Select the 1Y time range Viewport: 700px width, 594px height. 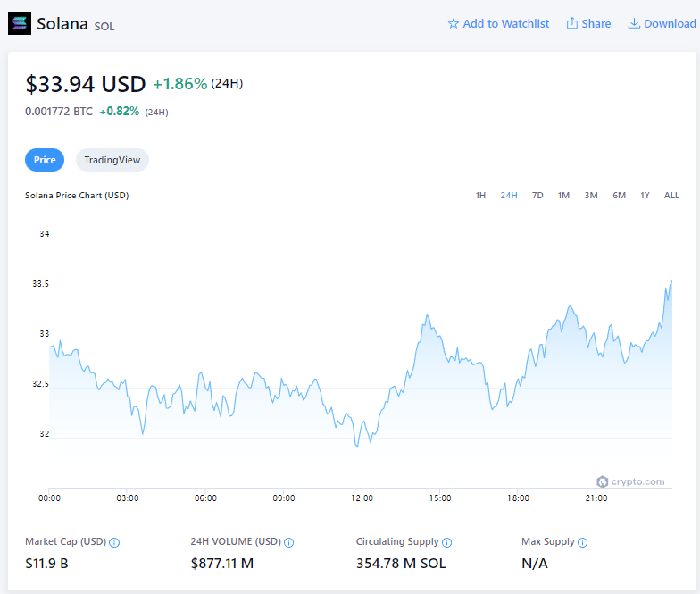coord(645,195)
